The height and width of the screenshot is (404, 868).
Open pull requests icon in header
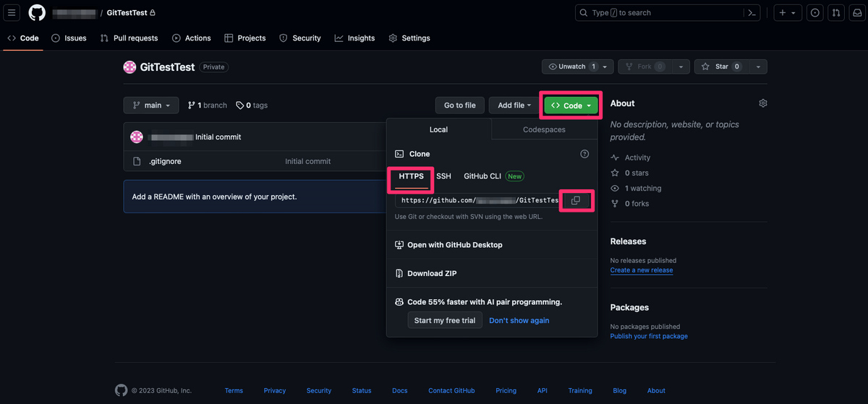click(836, 13)
